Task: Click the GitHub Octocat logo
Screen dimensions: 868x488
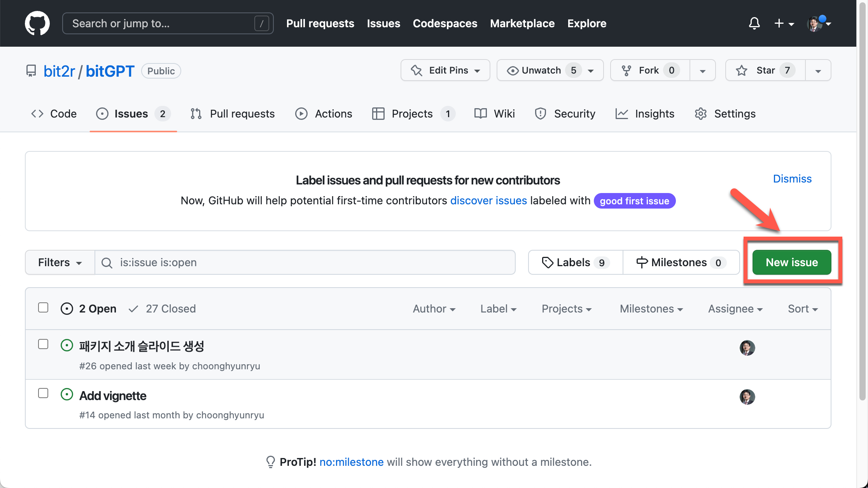Action: pos(37,23)
